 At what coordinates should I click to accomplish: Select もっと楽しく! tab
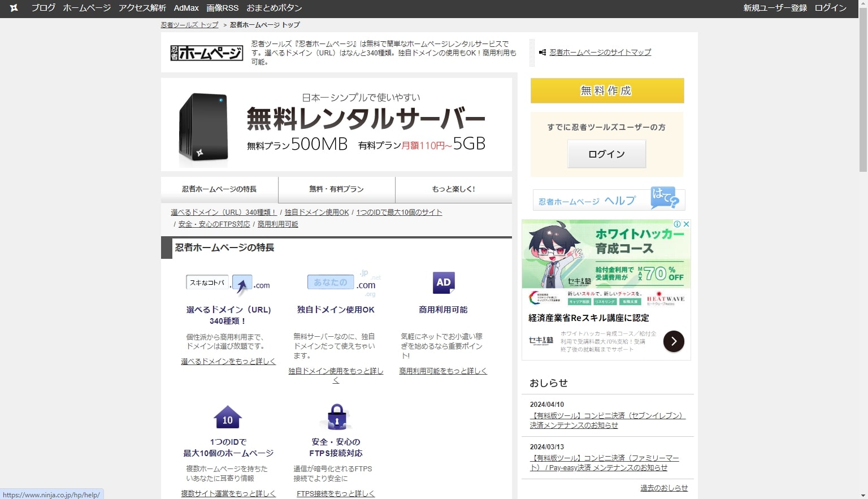(x=454, y=189)
